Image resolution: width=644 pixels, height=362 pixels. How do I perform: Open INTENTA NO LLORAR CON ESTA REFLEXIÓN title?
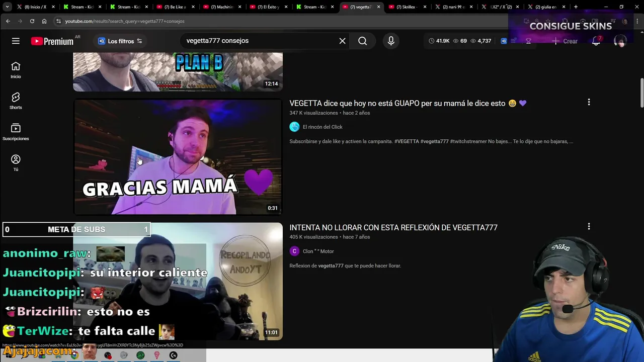pos(393,227)
